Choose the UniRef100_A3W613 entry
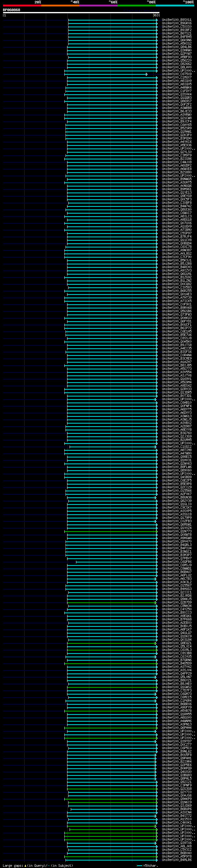 pos(176,416)
